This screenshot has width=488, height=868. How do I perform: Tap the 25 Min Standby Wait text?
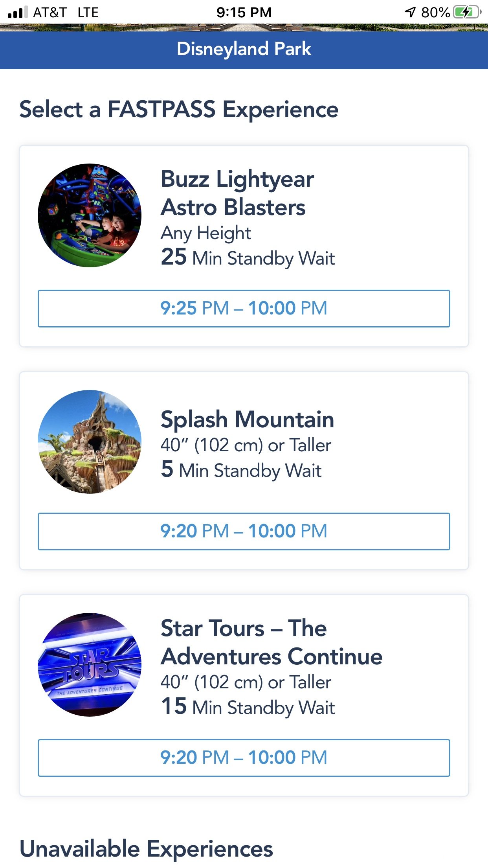coord(248,258)
